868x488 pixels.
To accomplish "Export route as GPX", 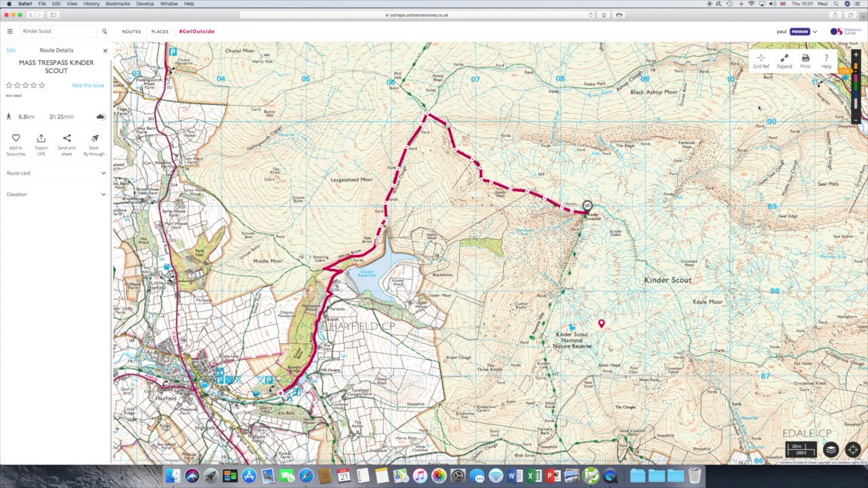I will [x=41, y=143].
